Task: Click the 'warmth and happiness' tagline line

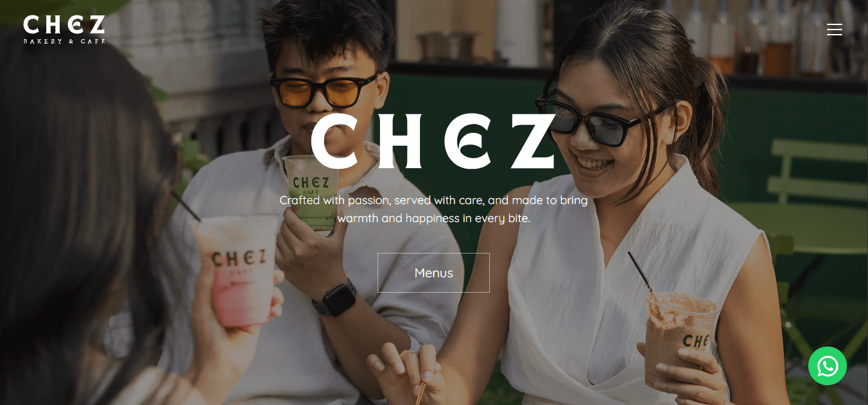Action: tap(433, 218)
